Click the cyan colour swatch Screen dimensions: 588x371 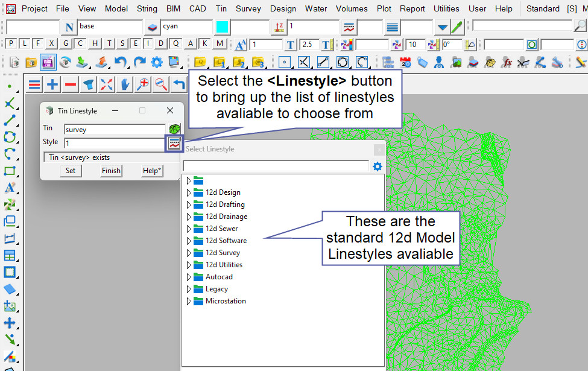[x=222, y=27]
